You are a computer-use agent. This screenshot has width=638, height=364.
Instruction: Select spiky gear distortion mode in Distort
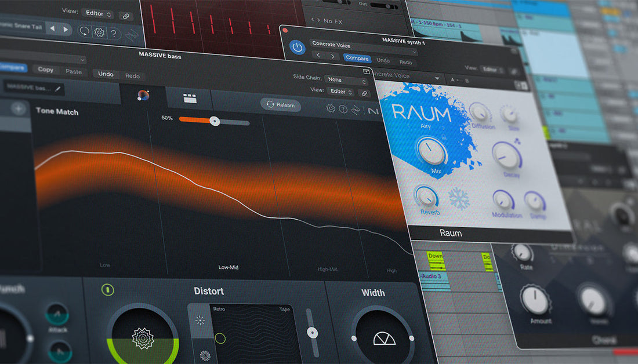point(205,356)
